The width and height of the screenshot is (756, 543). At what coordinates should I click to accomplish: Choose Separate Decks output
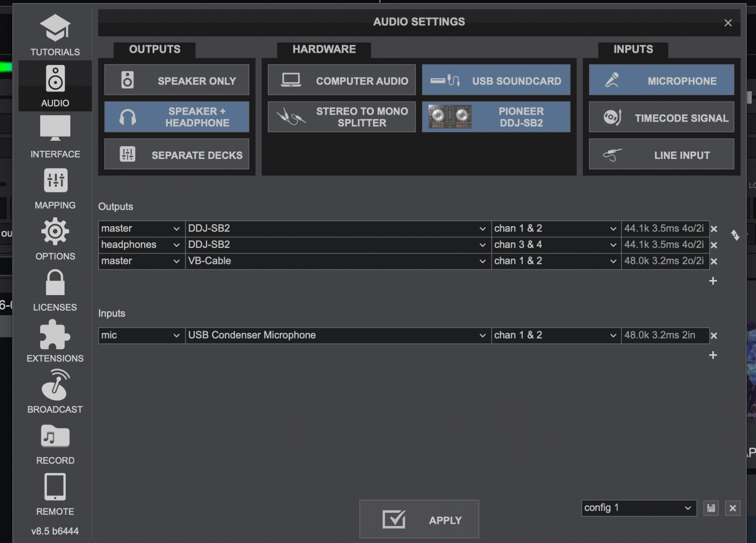tap(177, 154)
